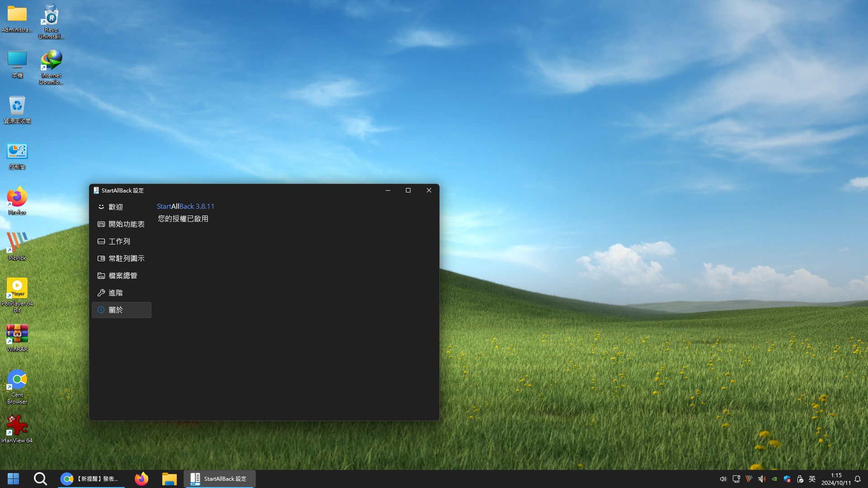Minimize the StartAllBack settings window

click(387, 190)
